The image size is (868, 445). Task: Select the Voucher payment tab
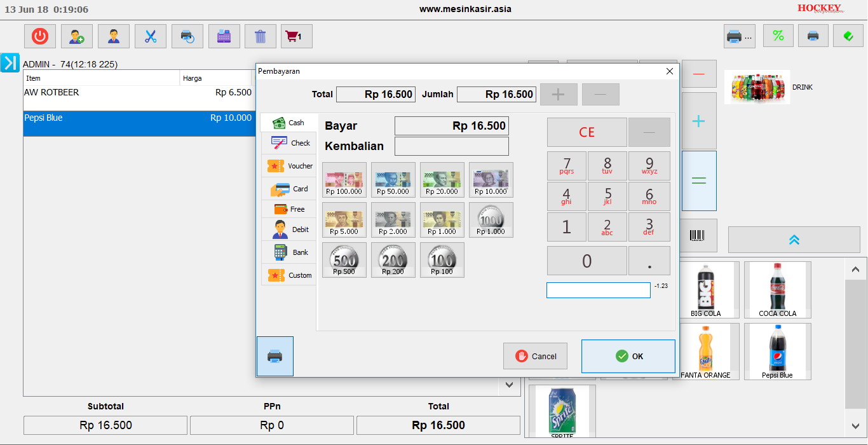288,166
